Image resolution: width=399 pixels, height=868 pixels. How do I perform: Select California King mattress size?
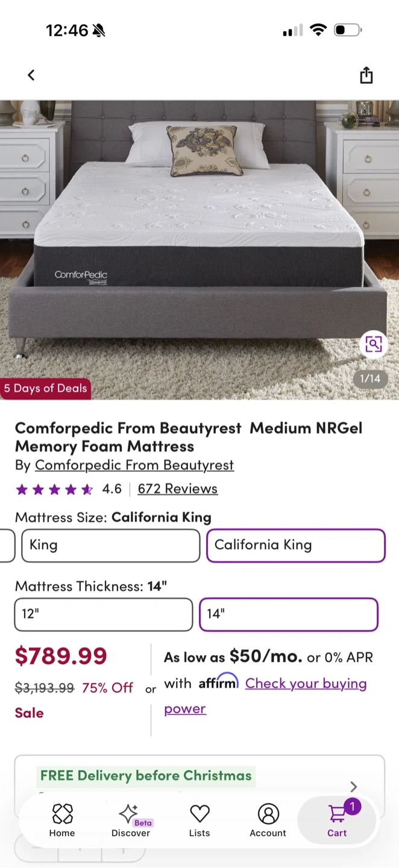(x=295, y=546)
